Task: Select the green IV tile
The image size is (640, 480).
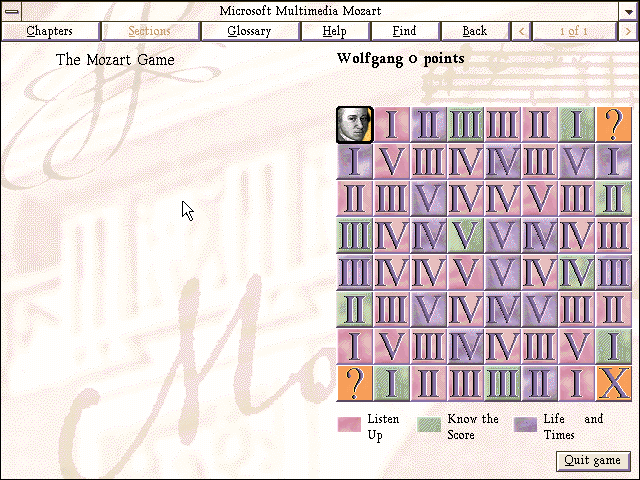Action: pos(576,273)
